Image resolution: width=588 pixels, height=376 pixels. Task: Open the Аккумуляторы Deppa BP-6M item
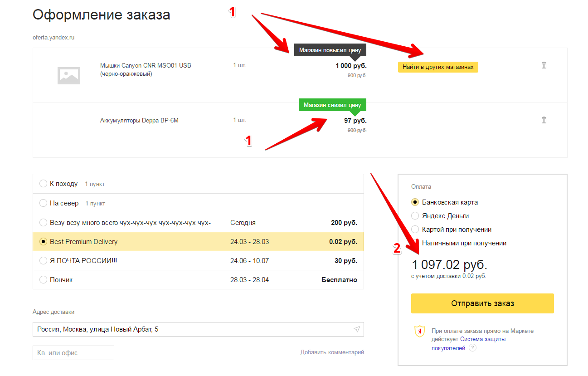tap(139, 121)
